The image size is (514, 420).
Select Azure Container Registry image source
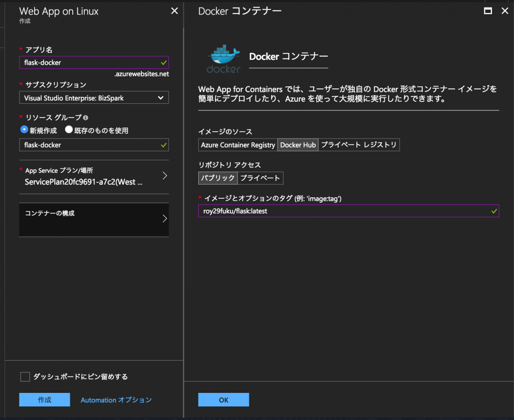(238, 145)
